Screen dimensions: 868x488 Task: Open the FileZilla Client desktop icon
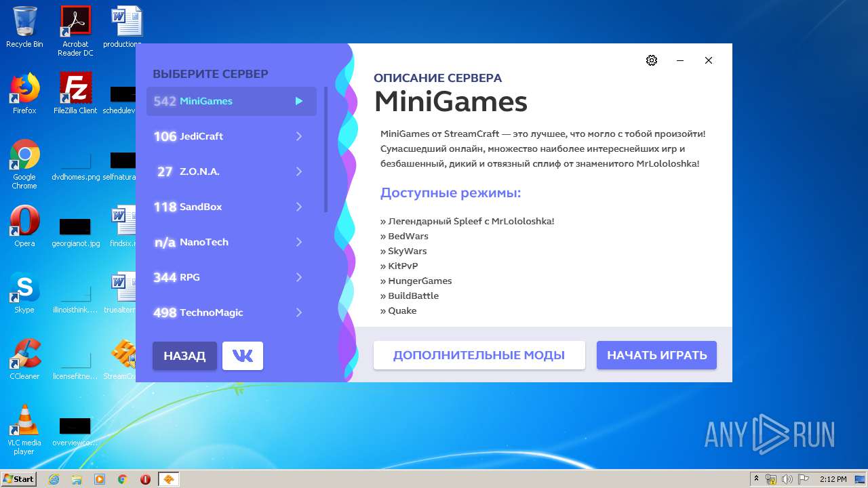75,93
